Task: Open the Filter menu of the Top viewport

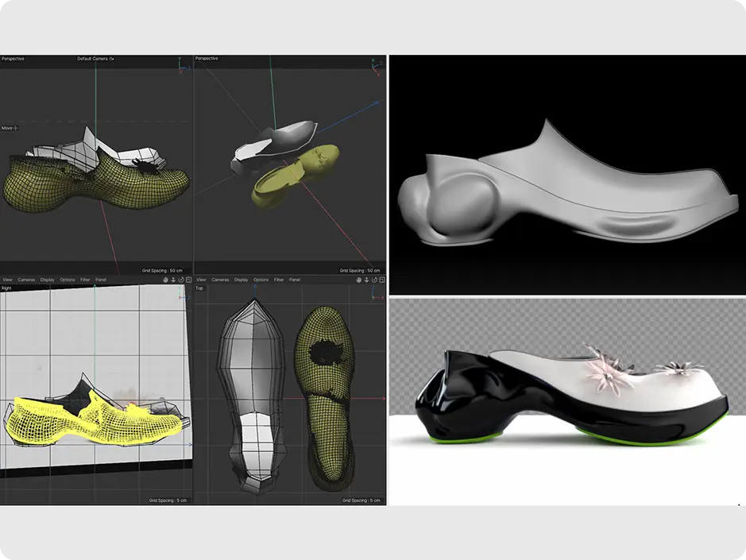Action: click(279, 280)
